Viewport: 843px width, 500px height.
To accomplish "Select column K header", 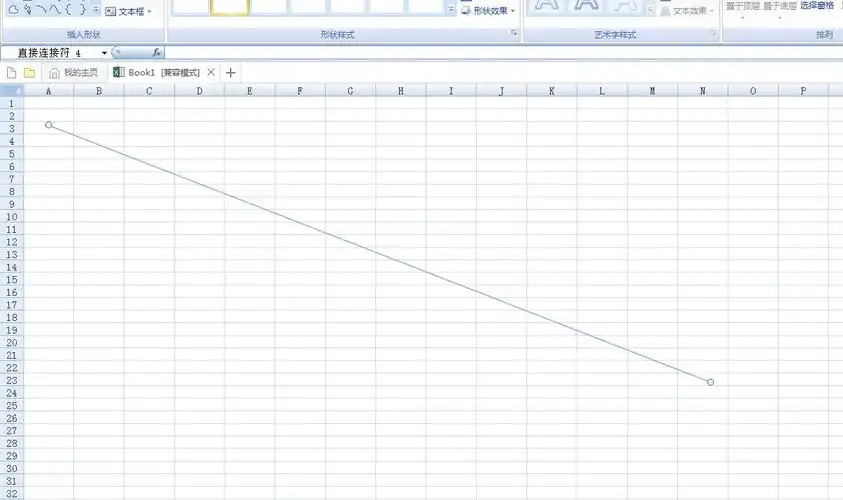I will coord(552,91).
